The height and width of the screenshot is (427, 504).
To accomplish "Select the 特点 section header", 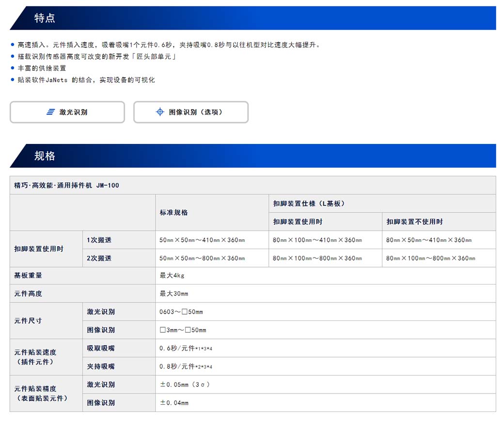I will click(x=45, y=18).
